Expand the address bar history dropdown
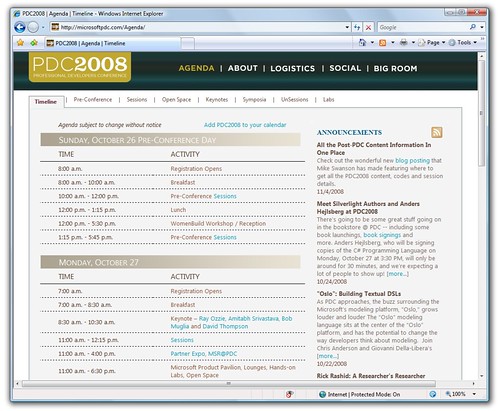 347,27
